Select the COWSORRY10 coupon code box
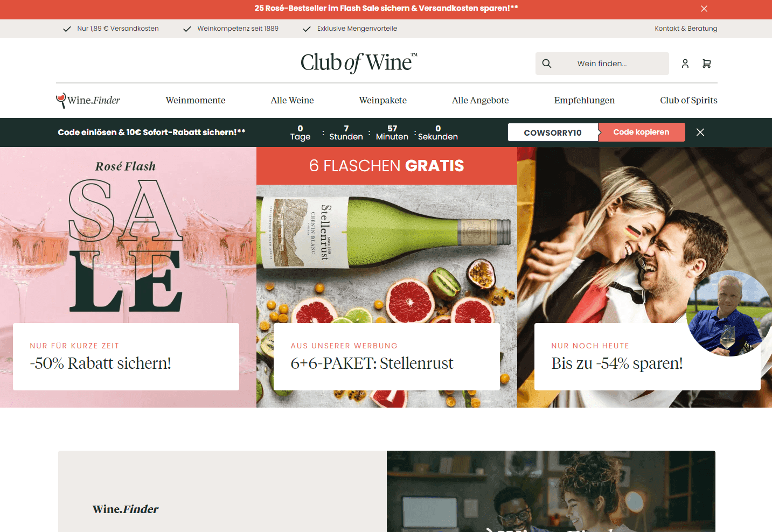The width and height of the screenshot is (772, 532). tap(553, 132)
